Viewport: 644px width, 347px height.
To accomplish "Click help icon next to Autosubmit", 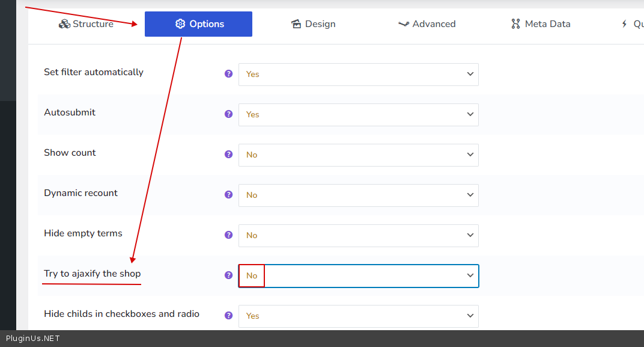I will point(228,114).
